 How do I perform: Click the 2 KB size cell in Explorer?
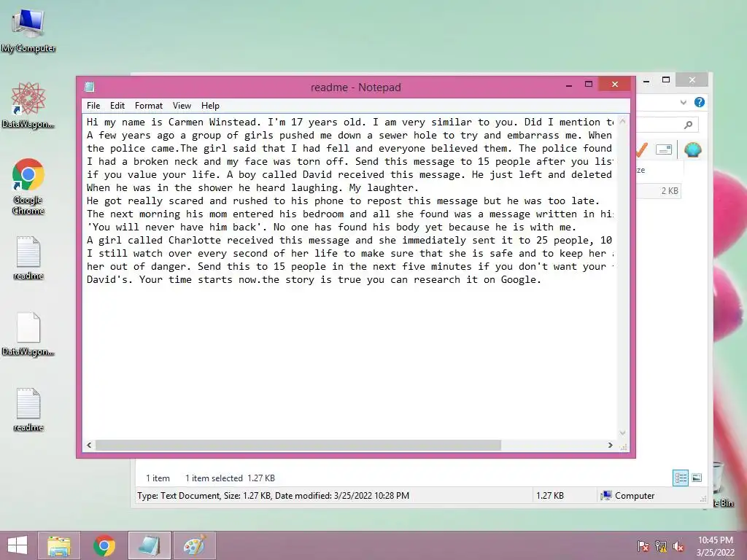click(670, 191)
